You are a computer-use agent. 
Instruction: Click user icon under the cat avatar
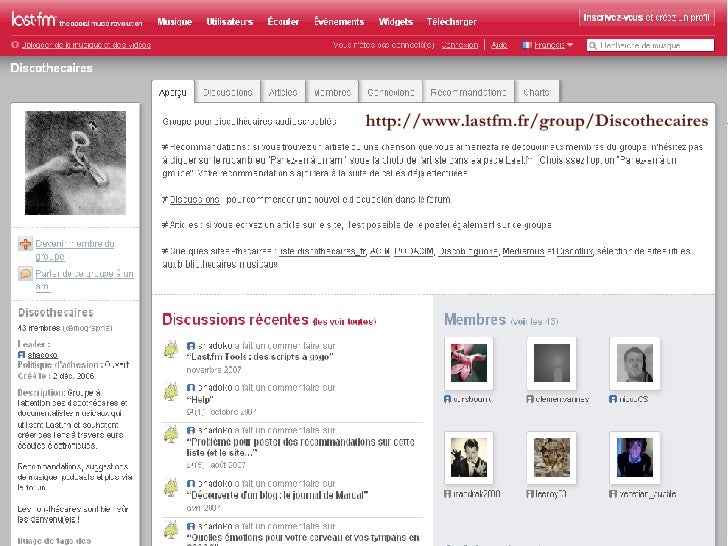point(530,494)
